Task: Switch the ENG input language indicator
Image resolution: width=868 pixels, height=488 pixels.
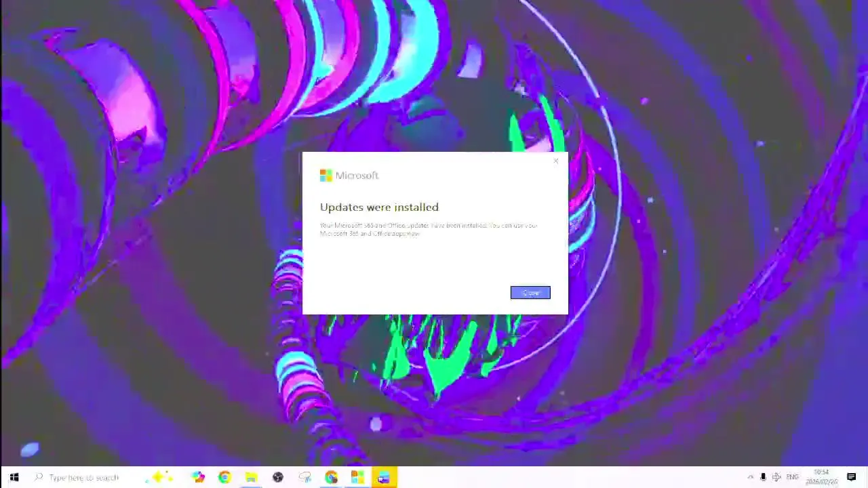Action: tap(792, 477)
